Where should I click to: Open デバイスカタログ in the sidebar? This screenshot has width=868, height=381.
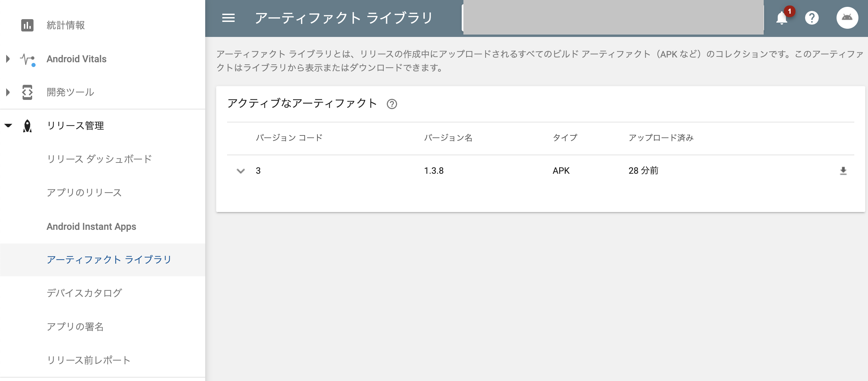click(84, 293)
